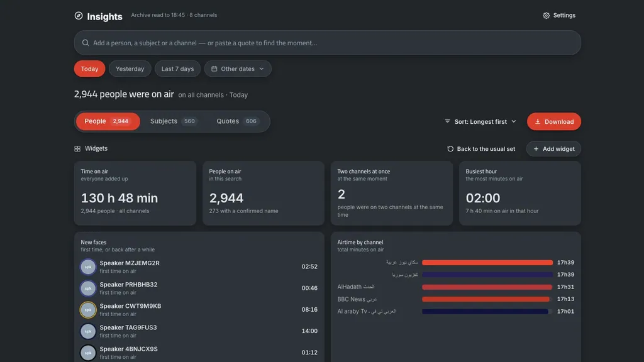
Task: Click the download arrow icon
Action: 537,121
